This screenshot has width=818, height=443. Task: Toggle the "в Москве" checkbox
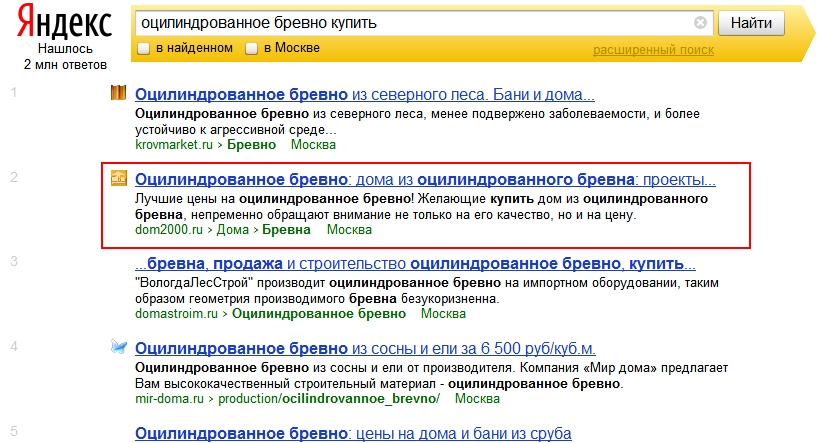point(252,48)
